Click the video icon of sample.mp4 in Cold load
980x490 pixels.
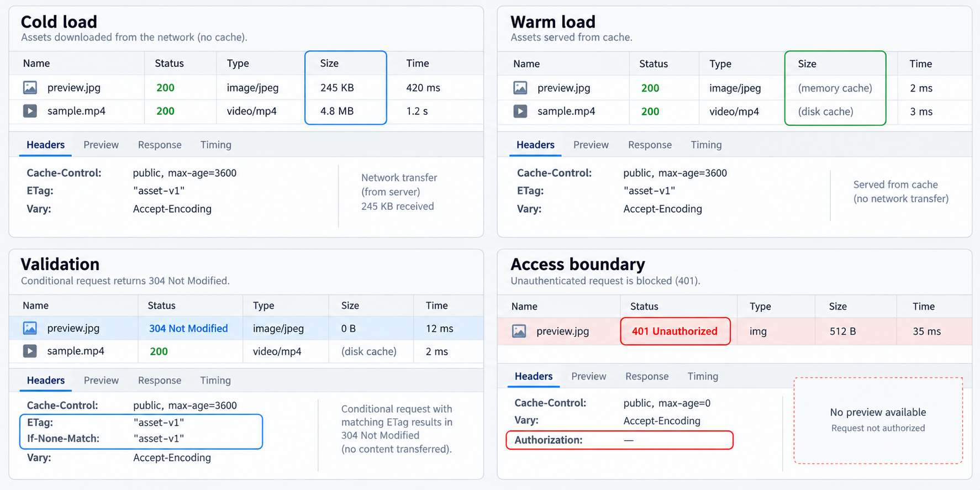(x=30, y=111)
